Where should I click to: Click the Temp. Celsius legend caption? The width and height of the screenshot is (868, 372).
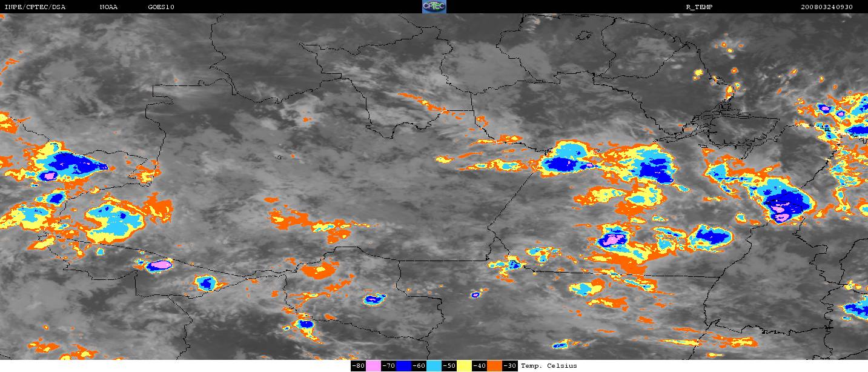[x=549, y=365]
